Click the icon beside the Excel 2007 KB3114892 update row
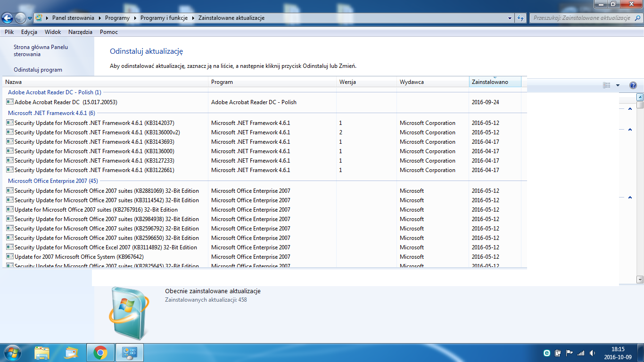Viewport: 644px width, 362px height. (x=10, y=247)
